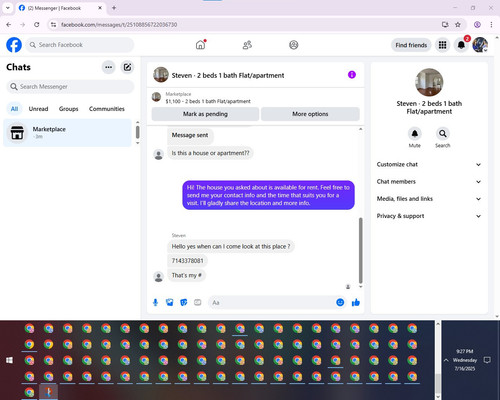Open the emoji picker smiley icon

click(340, 302)
